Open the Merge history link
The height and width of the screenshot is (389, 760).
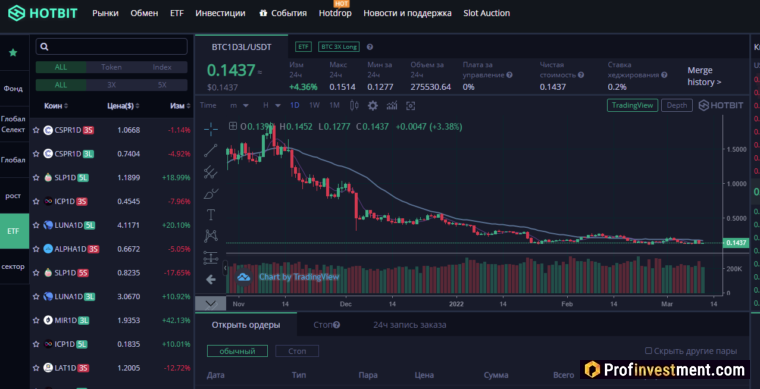(x=704, y=76)
